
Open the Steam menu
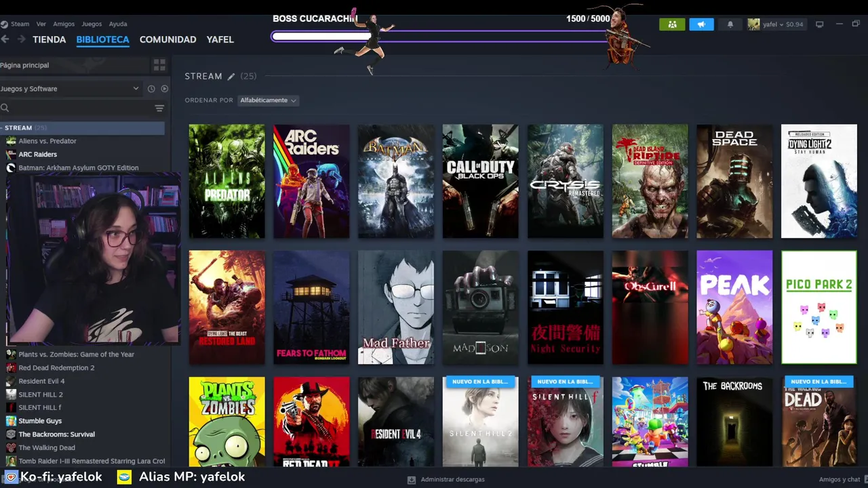click(20, 24)
